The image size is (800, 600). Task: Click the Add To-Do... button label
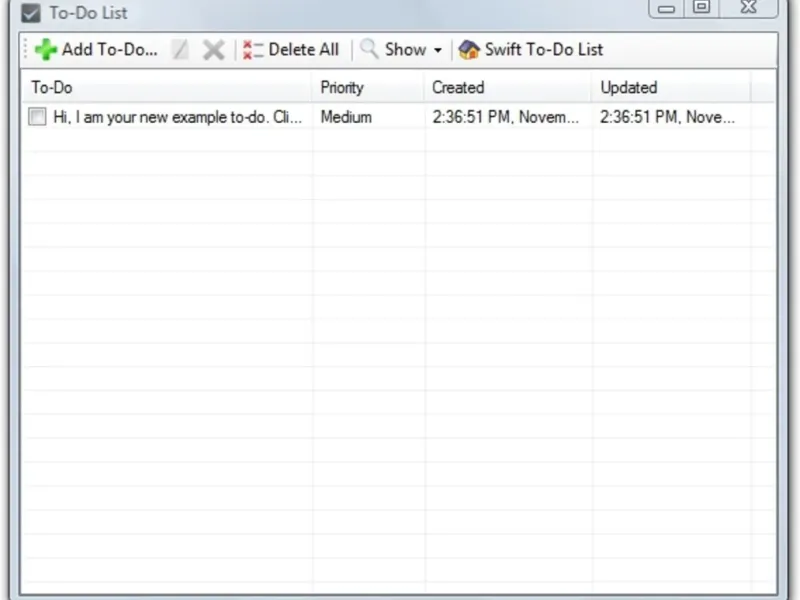click(x=109, y=49)
